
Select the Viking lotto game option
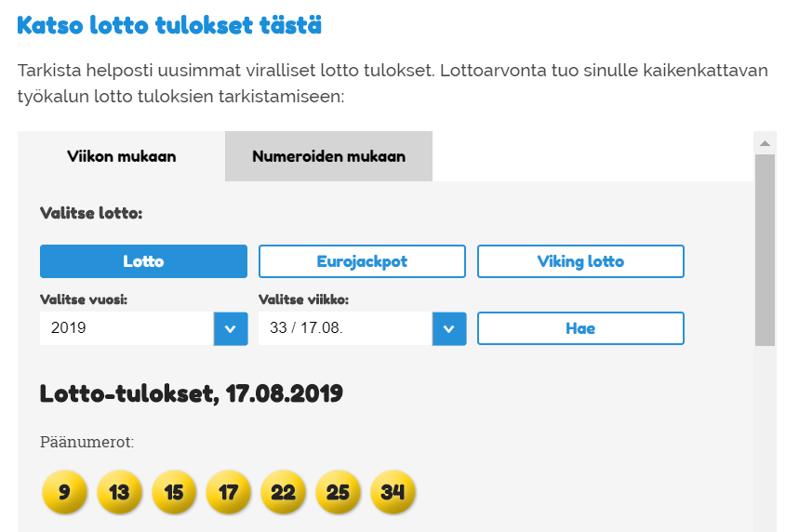[580, 261]
